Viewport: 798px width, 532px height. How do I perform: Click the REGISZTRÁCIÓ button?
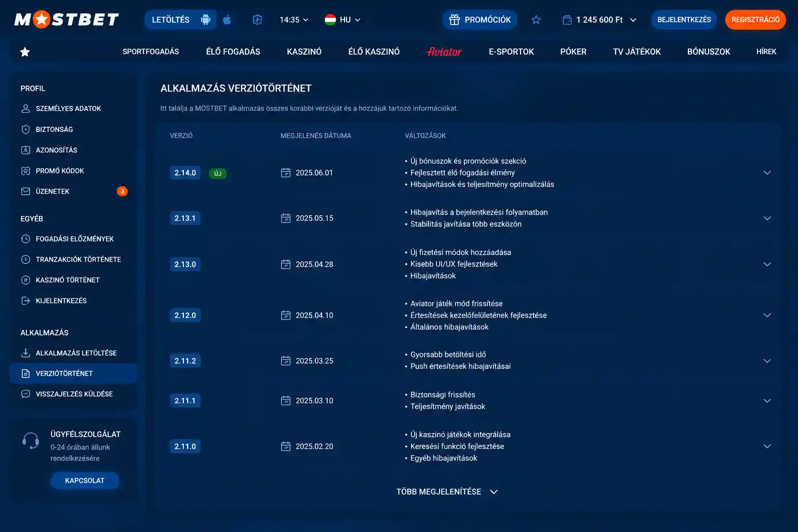click(755, 20)
